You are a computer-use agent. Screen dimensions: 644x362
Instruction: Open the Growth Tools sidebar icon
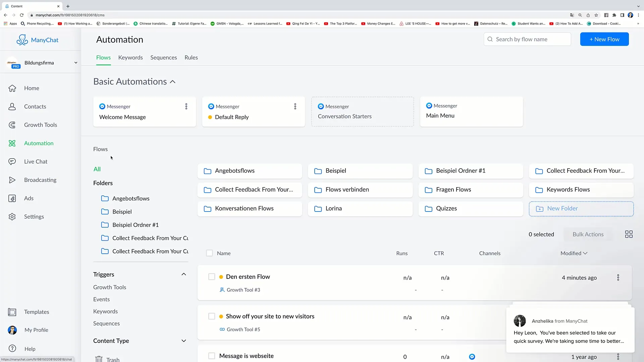click(12, 125)
